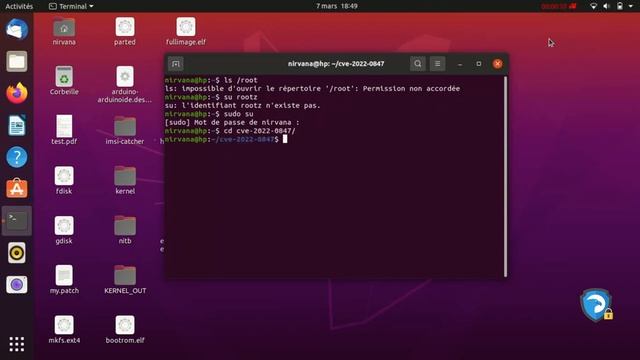Image resolution: width=640 pixels, height=360 pixels.
Task: Click the '[sudo] Mot de passe de nirvana' line
Action: pyautogui.click(x=232, y=122)
